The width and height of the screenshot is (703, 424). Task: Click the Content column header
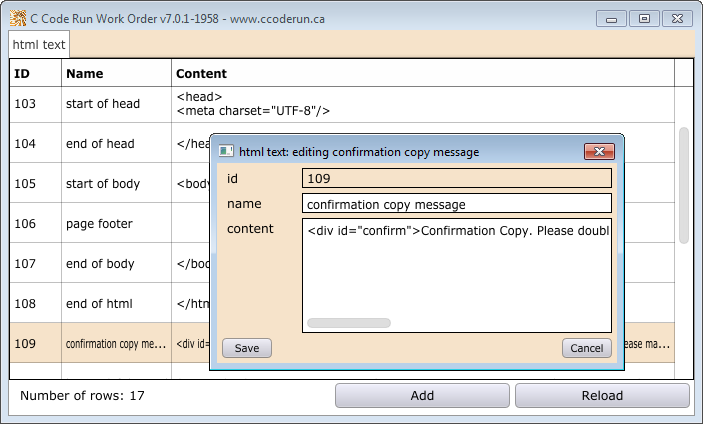pyautogui.click(x=422, y=73)
